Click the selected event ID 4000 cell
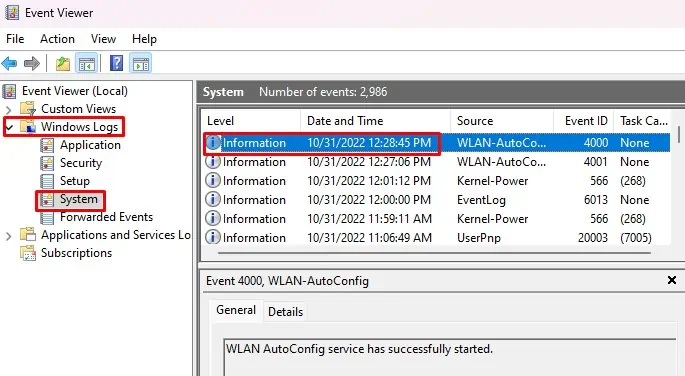Viewport: 685px width, 376px height. click(x=595, y=143)
